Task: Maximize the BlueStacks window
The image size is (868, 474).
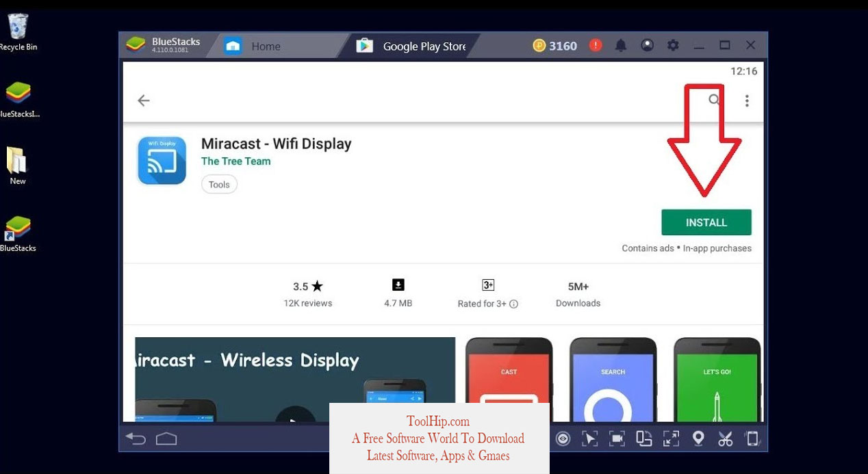Action: [724, 45]
